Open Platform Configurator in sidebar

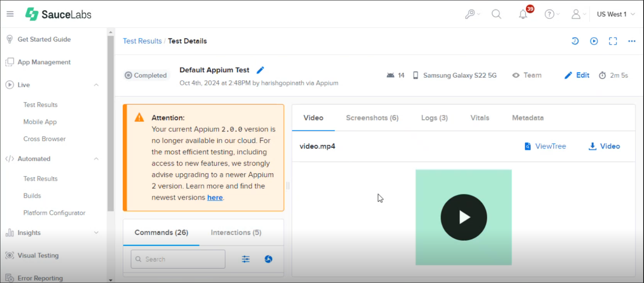(54, 213)
